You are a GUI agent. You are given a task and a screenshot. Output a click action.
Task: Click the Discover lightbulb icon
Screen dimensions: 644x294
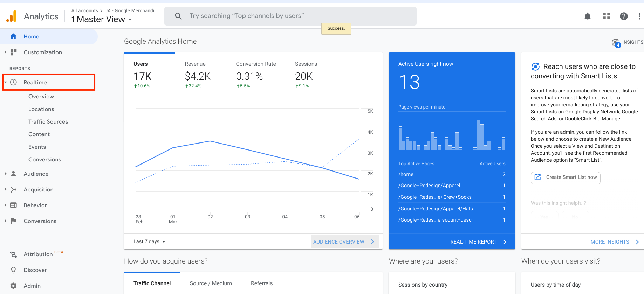tap(13, 270)
